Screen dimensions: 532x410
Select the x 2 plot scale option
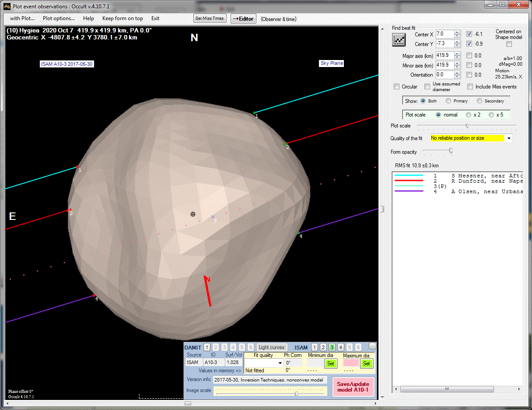pos(469,115)
